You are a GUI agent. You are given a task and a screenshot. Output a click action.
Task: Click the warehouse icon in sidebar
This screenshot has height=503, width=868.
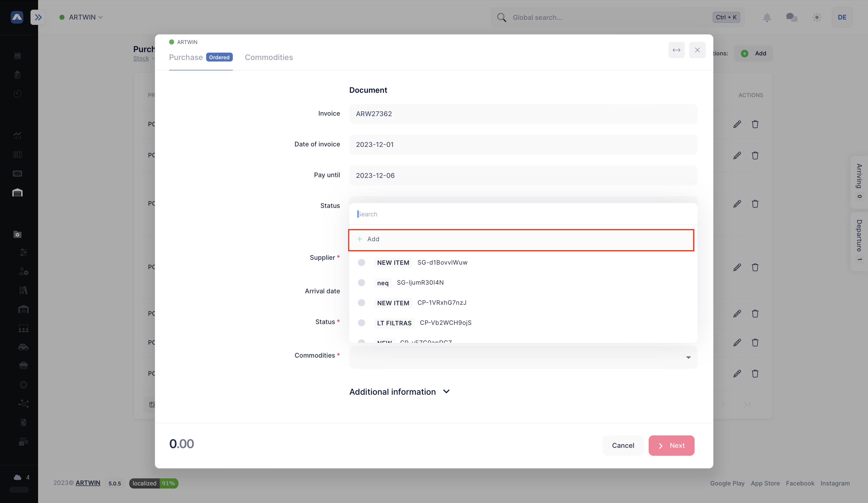click(17, 192)
